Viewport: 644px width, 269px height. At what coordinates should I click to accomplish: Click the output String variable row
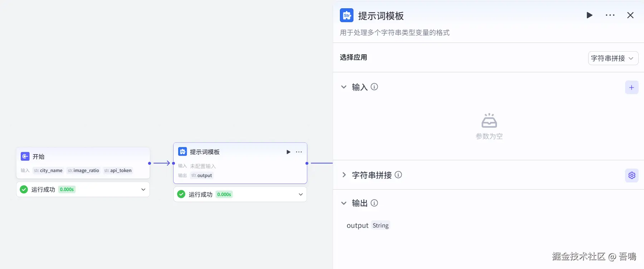[x=368, y=226]
